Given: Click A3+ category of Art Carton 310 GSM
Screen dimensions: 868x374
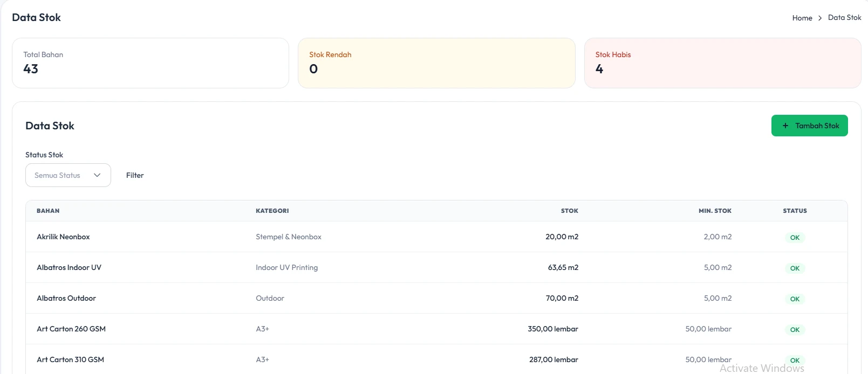Looking at the screenshot, I should (x=262, y=359).
